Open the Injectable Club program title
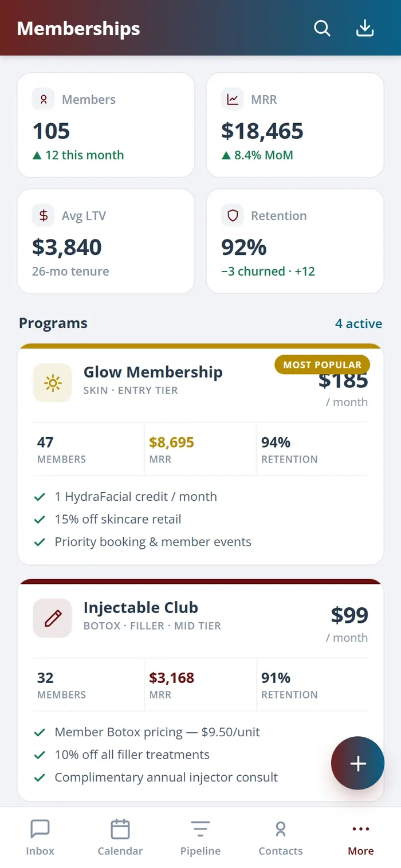Image resolution: width=401 pixels, height=868 pixels. (x=141, y=607)
